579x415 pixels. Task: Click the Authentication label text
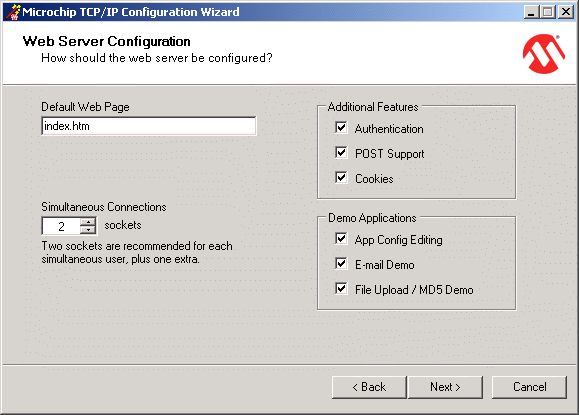(389, 129)
